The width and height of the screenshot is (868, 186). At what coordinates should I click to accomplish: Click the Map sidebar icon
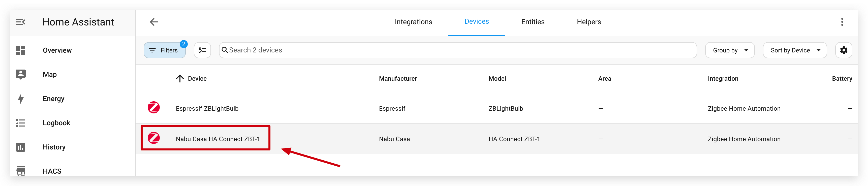[21, 74]
